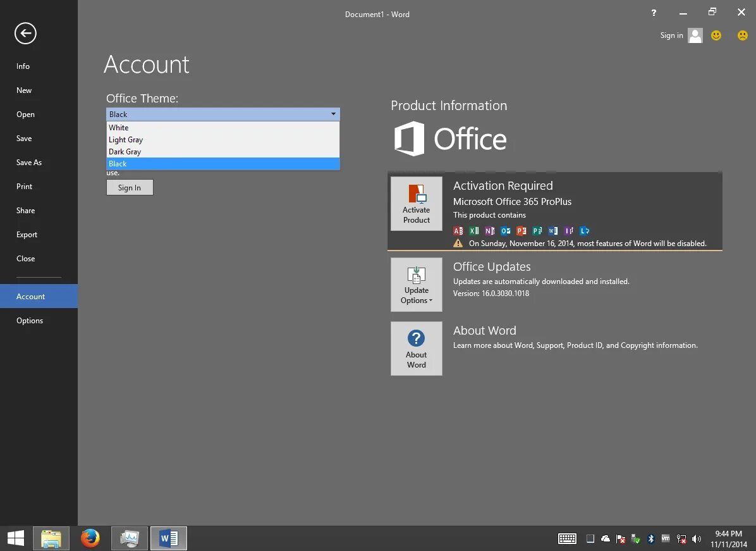This screenshot has height=551, width=756.
Task: Open Update Options dropdown
Action: point(416,285)
